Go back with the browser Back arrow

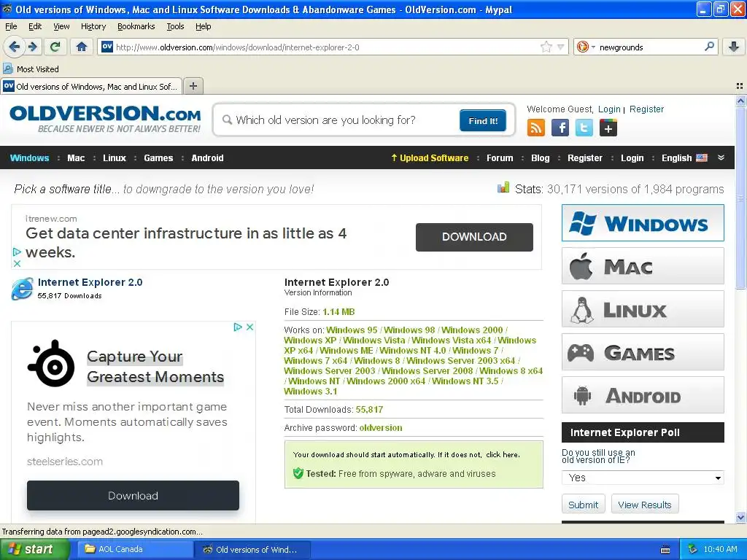(x=15, y=47)
